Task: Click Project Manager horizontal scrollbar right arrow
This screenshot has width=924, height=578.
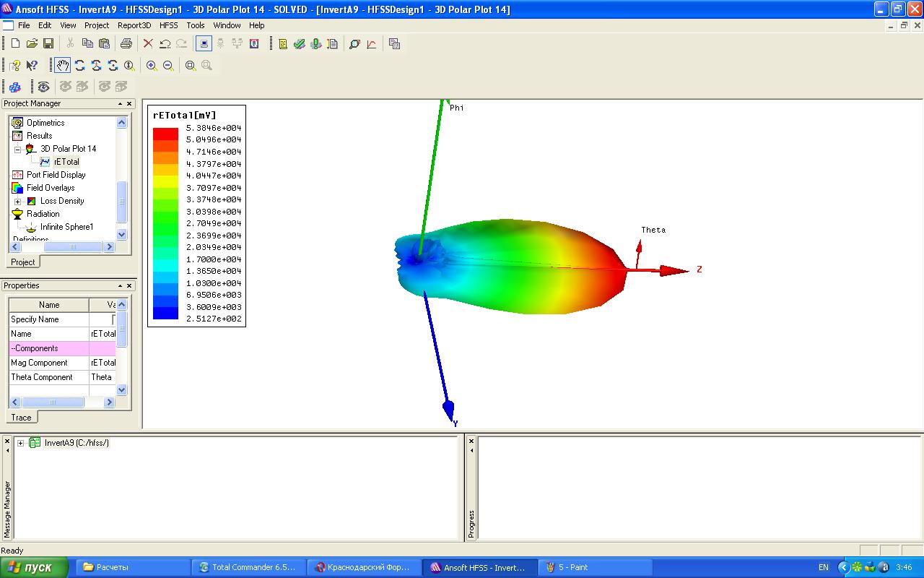Action: (109, 247)
